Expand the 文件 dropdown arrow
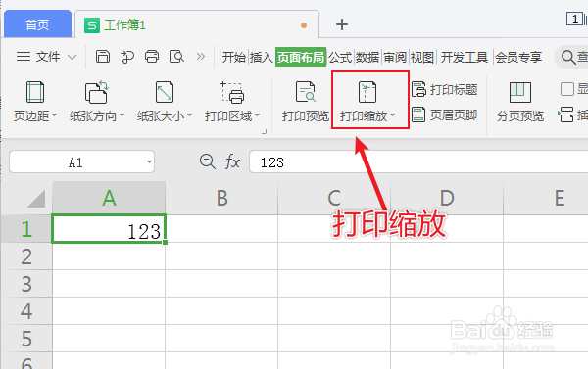This screenshot has height=369, width=588. tap(72, 58)
